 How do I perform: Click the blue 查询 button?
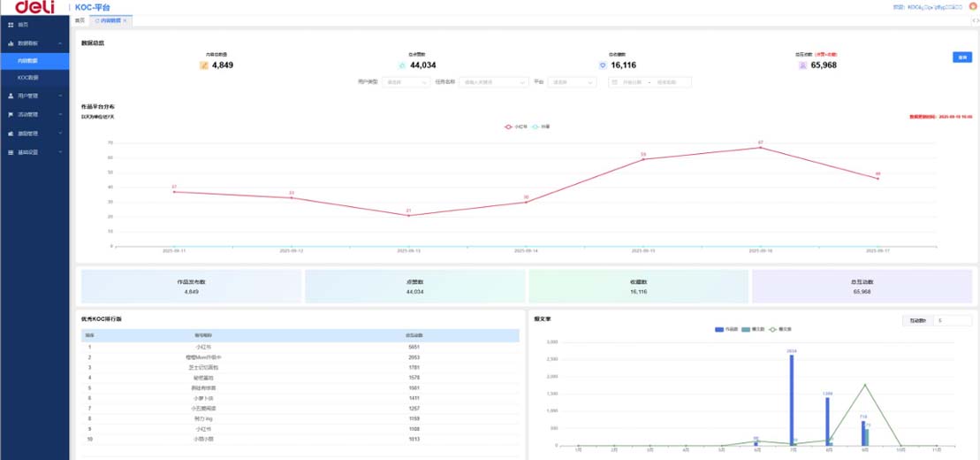pos(961,57)
